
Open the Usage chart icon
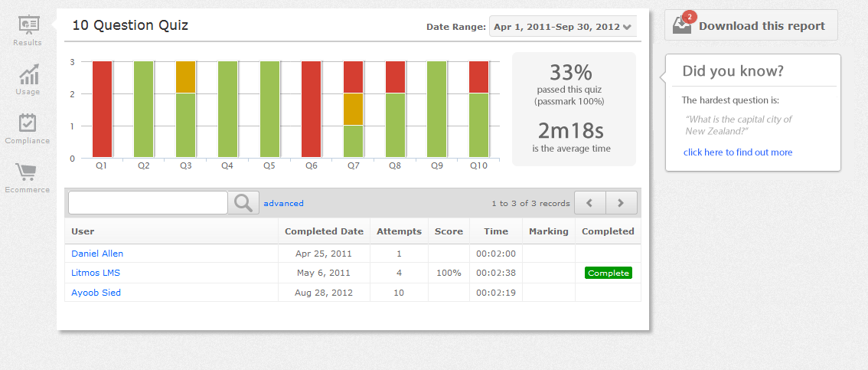28,76
